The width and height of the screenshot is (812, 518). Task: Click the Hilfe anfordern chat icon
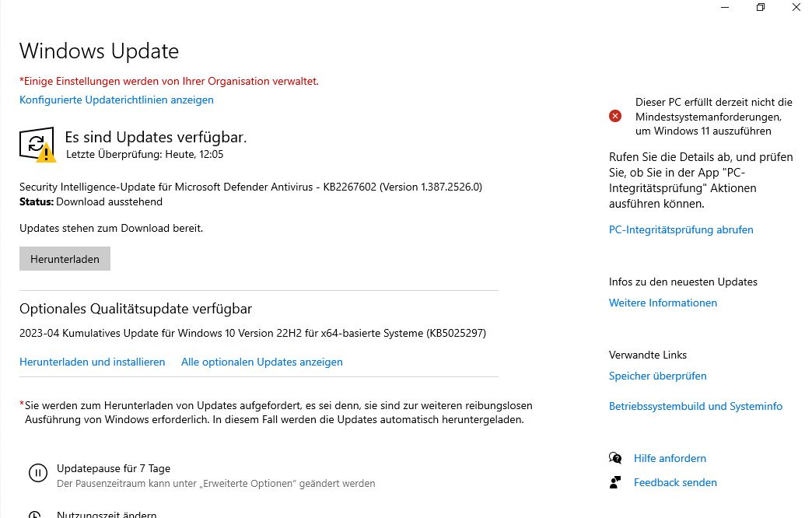(x=615, y=458)
